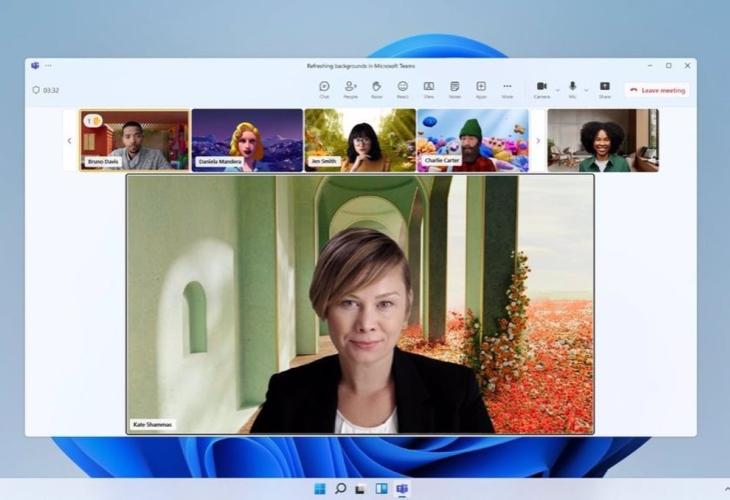This screenshot has height=500, width=730.
Task: Open meeting Notes
Action: click(x=454, y=89)
